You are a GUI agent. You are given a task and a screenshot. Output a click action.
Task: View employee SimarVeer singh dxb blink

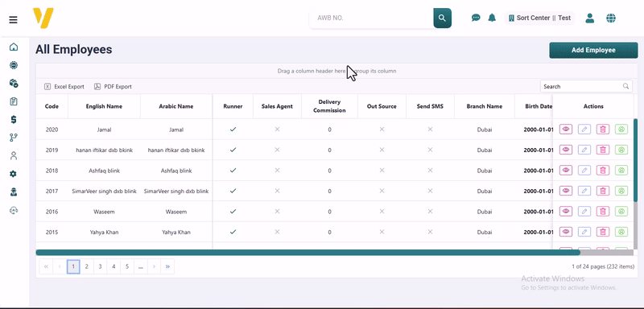pos(566,191)
